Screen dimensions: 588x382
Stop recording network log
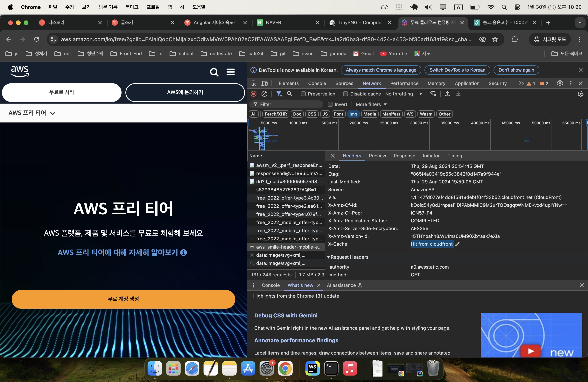254,94
